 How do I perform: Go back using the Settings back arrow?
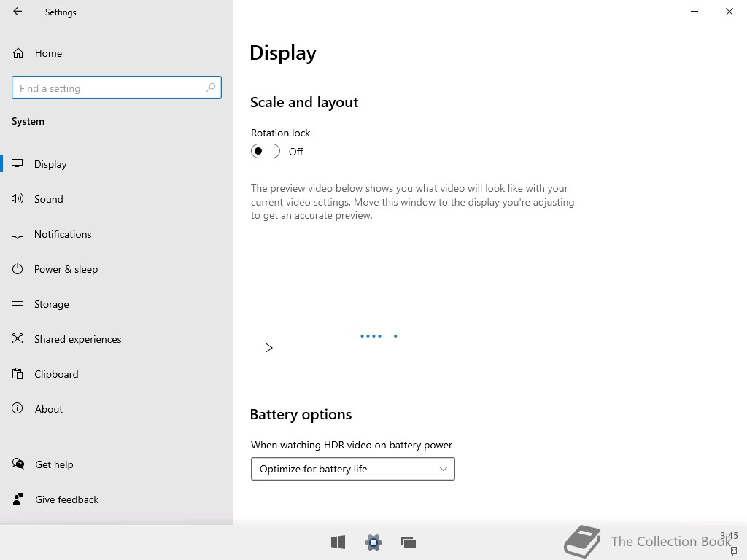point(18,12)
